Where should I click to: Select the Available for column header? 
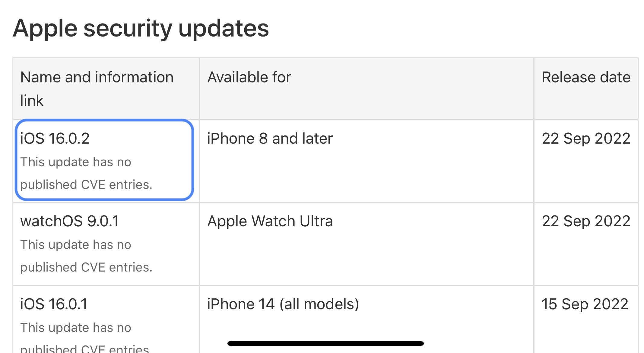click(249, 78)
